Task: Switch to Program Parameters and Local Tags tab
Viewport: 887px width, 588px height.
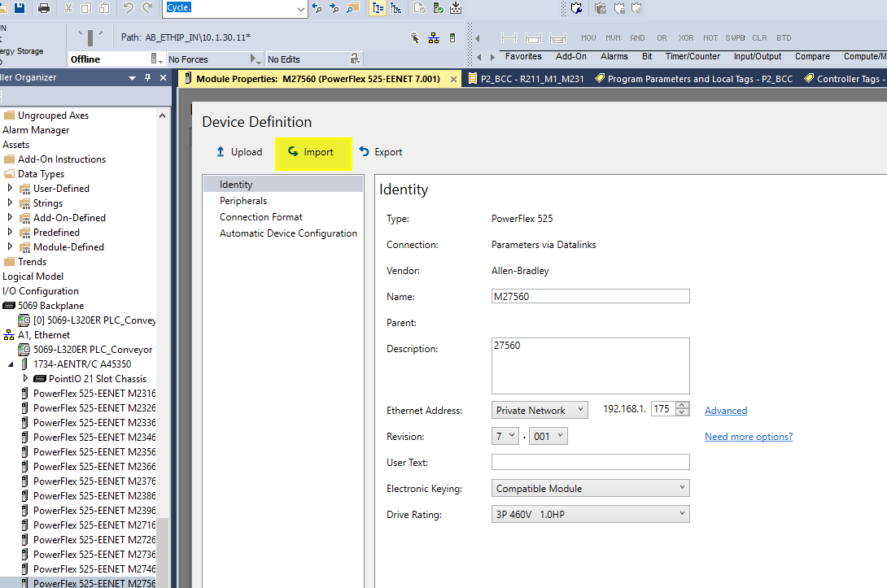Action: click(695, 79)
